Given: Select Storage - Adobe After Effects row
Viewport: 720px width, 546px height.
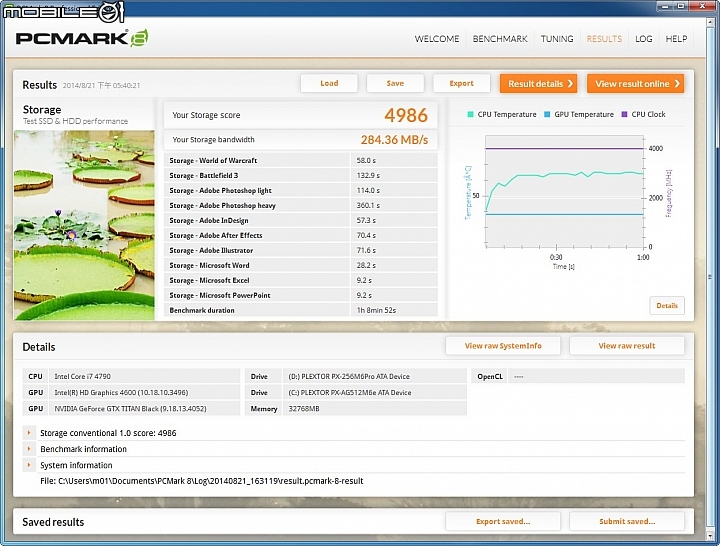Looking at the screenshot, I should coord(301,235).
